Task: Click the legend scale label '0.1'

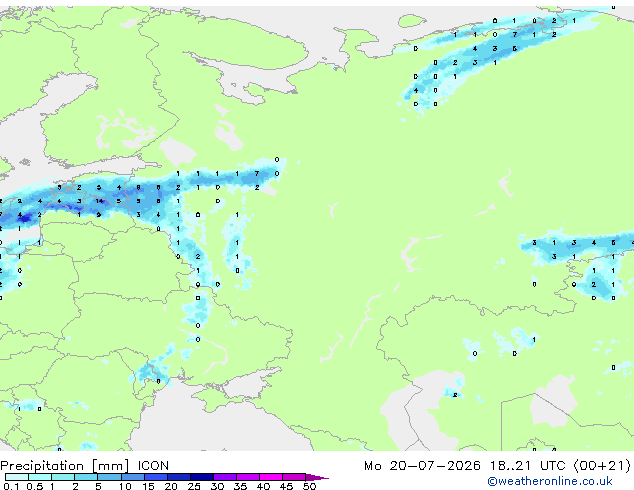Action: coord(11,486)
